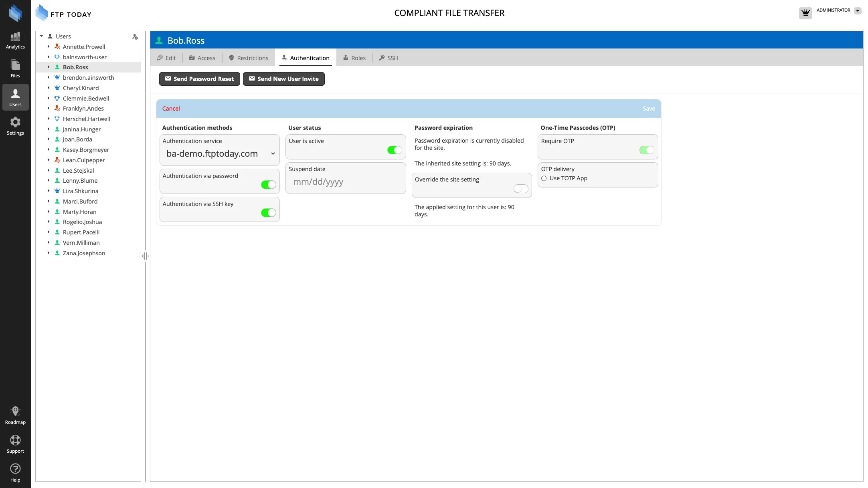
Task: Open the Administrator account dropdown arrow
Action: [x=858, y=11]
